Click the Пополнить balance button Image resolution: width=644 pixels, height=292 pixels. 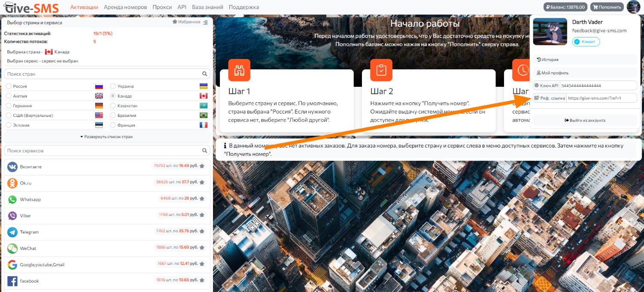607,7
